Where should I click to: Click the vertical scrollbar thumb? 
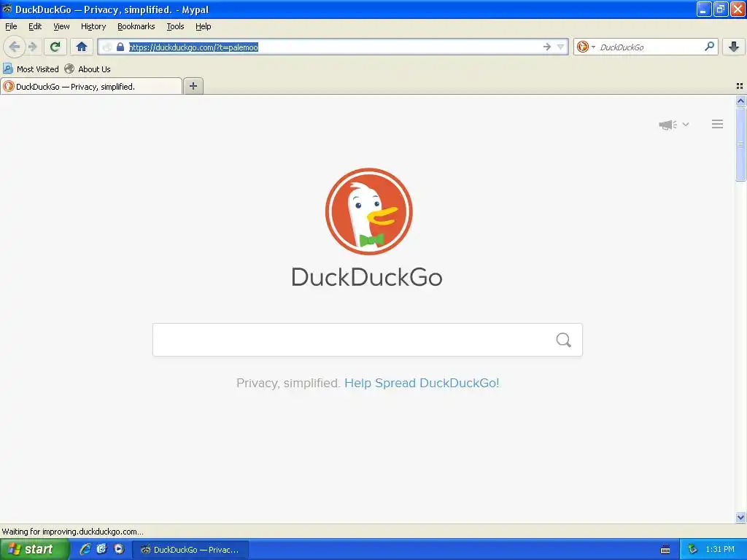coord(740,144)
